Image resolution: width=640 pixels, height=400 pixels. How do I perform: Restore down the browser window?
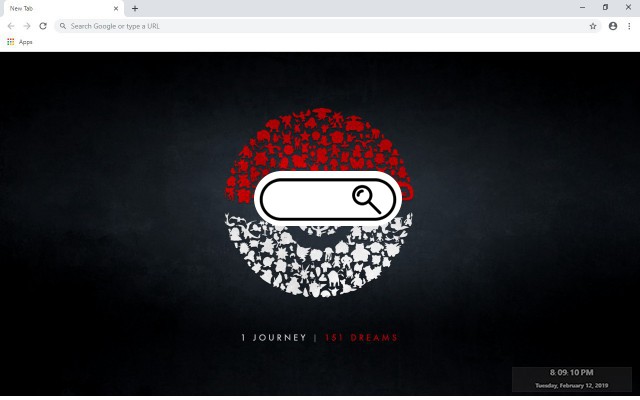pos(605,7)
